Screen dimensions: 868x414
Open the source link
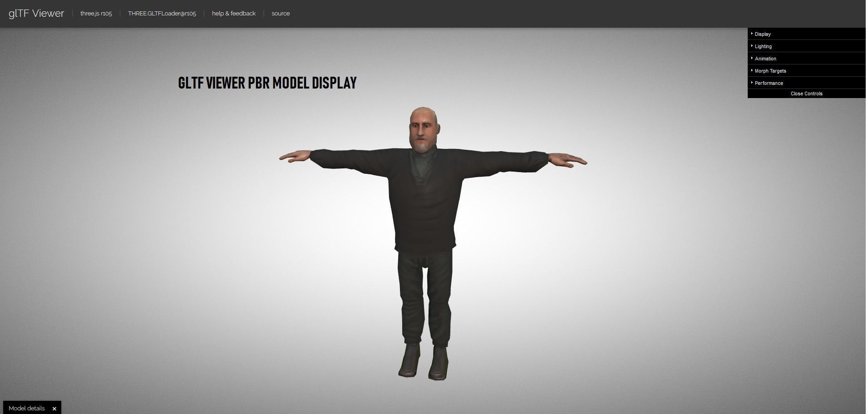coord(281,14)
